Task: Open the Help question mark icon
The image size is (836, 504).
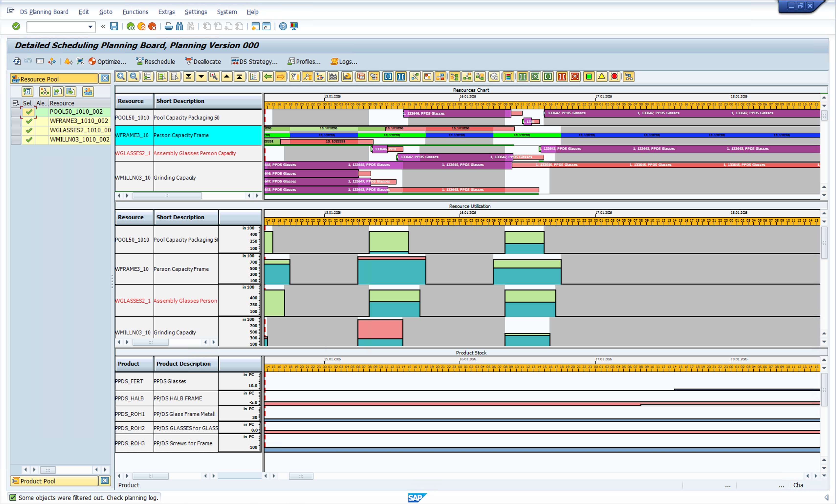Action: 283,26
